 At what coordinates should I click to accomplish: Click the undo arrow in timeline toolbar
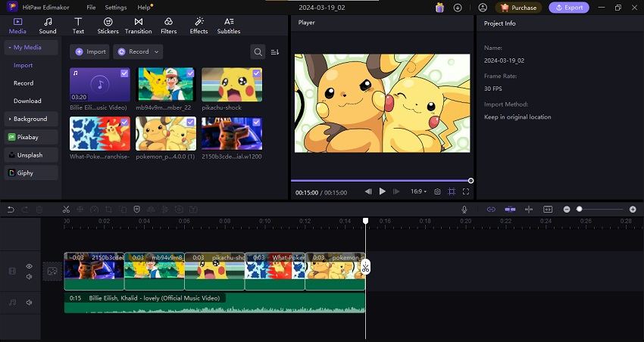[x=11, y=209]
